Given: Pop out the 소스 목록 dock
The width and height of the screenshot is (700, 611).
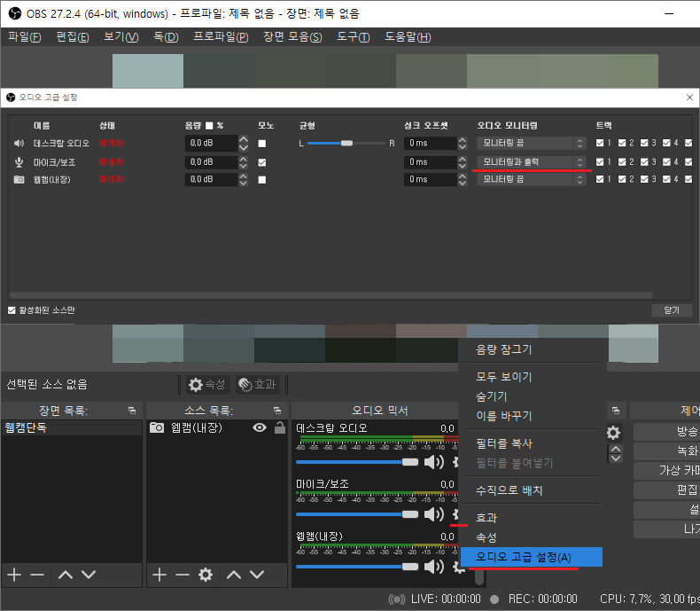Looking at the screenshot, I should point(277,410).
